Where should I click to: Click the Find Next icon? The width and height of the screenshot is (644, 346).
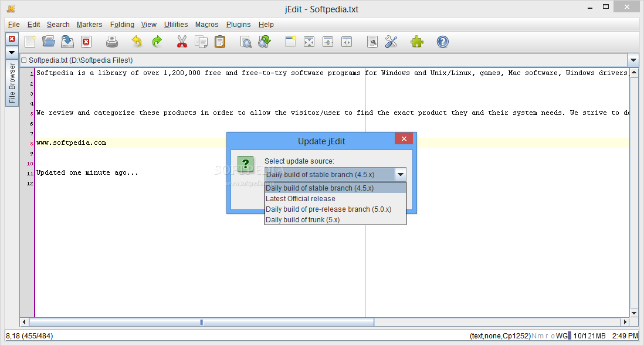(265, 42)
